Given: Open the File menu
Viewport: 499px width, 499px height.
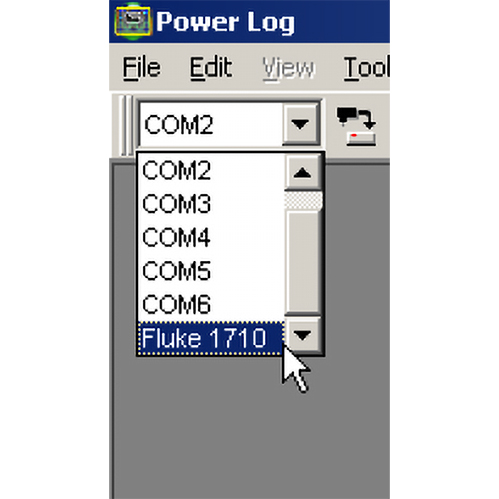Looking at the screenshot, I should (x=141, y=68).
